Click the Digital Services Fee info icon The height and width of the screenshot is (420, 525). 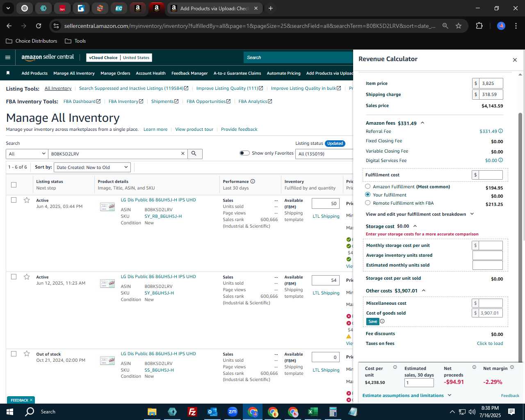(x=500, y=160)
